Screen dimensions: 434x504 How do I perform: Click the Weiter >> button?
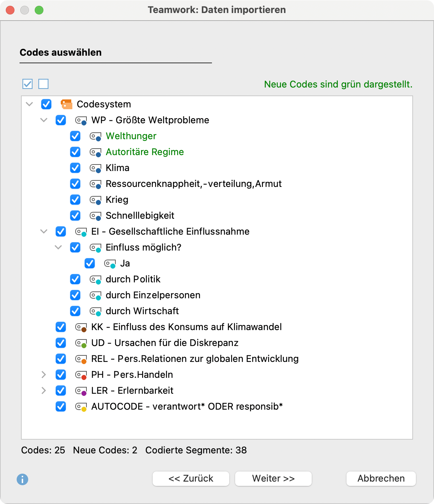(273, 478)
